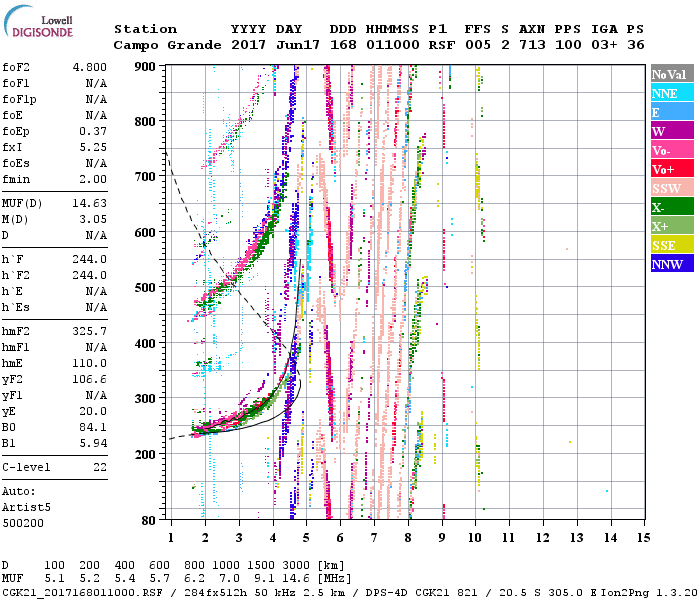
Task: Click the MUF 14.6 value in bottom table
Action: [296, 579]
